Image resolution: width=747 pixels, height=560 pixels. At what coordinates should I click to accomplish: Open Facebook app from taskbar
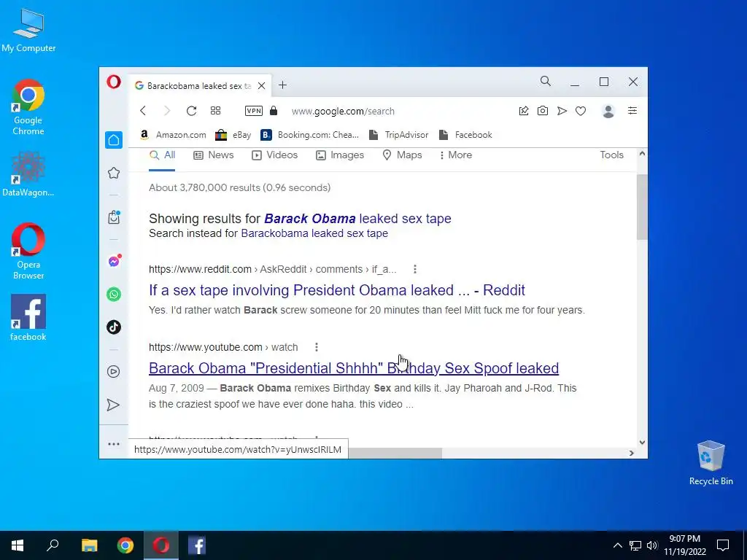point(197,545)
